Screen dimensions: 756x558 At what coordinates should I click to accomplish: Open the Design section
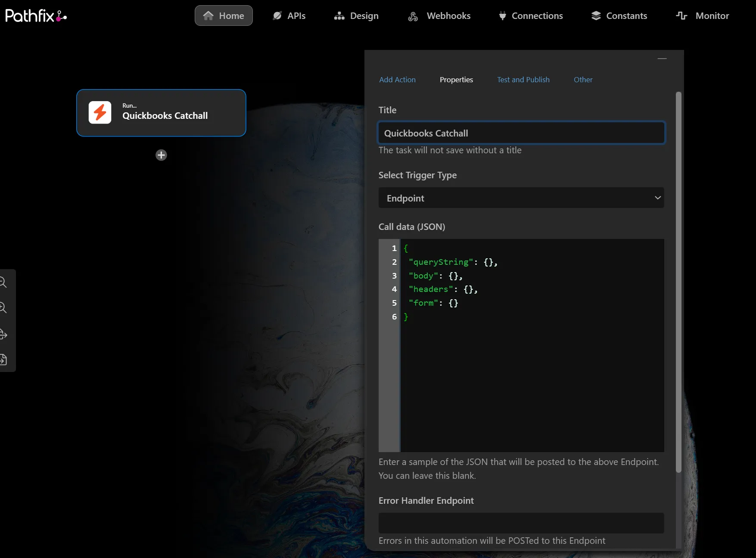point(356,15)
